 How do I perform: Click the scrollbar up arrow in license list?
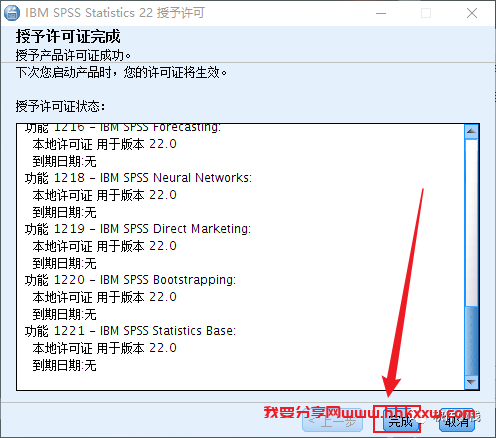click(x=471, y=131)
